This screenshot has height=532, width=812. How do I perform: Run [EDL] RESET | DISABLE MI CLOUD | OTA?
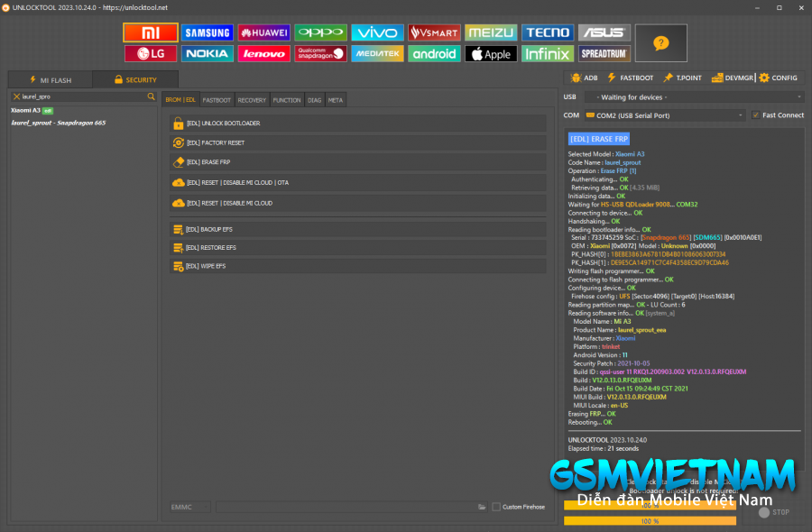pos(358,183)
